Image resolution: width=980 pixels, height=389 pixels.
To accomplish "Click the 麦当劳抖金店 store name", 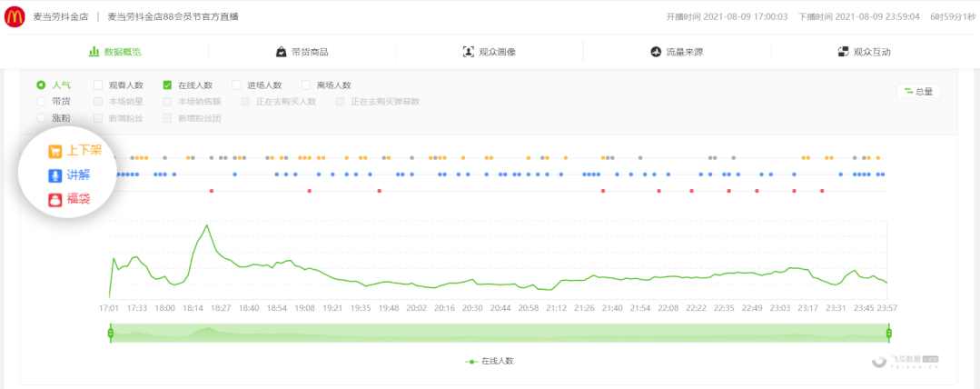I will coord(60,16).
